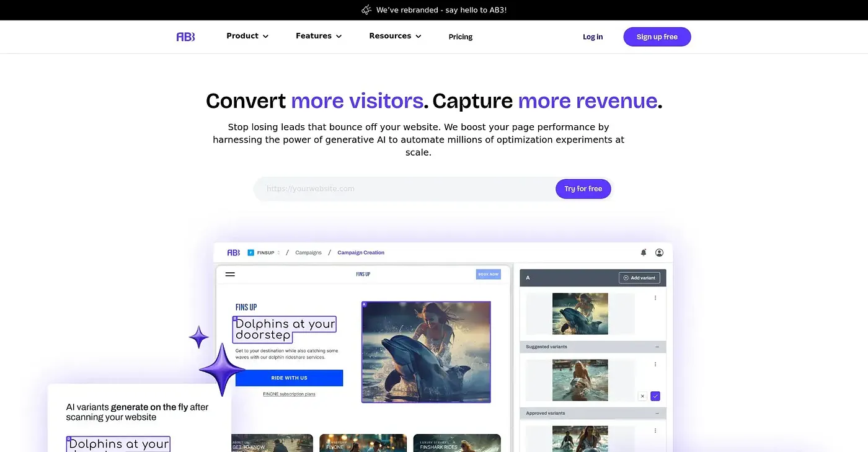Image resolution: width=868 pixels, height=452 pixels.
Task: Select the "Dolphins at your doorstep" headline in preview
Action: [x=285, y=329]
